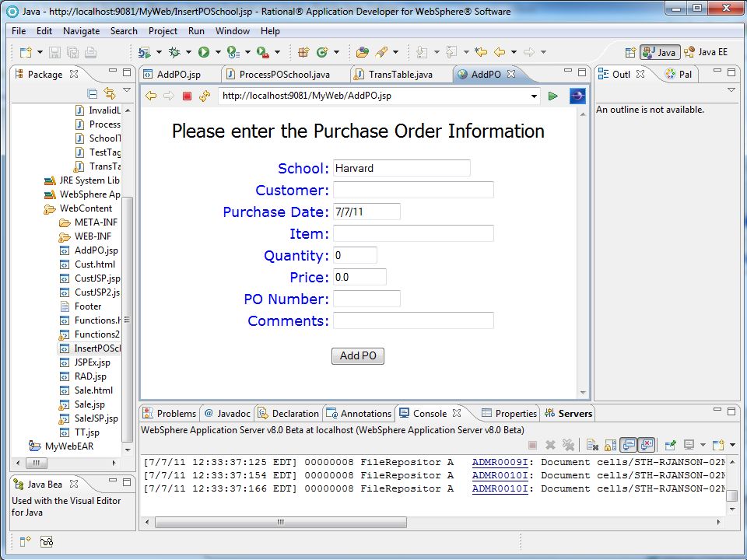The image size is (747, 560).
Task: Open the Javadoc tab
Action: [227, 413]
